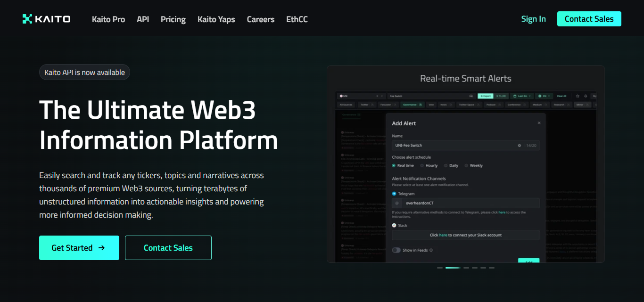The width and height of the screenshot is (644, 302).
Task: Toggle the Show in Feeds switch
Action: (x=396, y=250)
